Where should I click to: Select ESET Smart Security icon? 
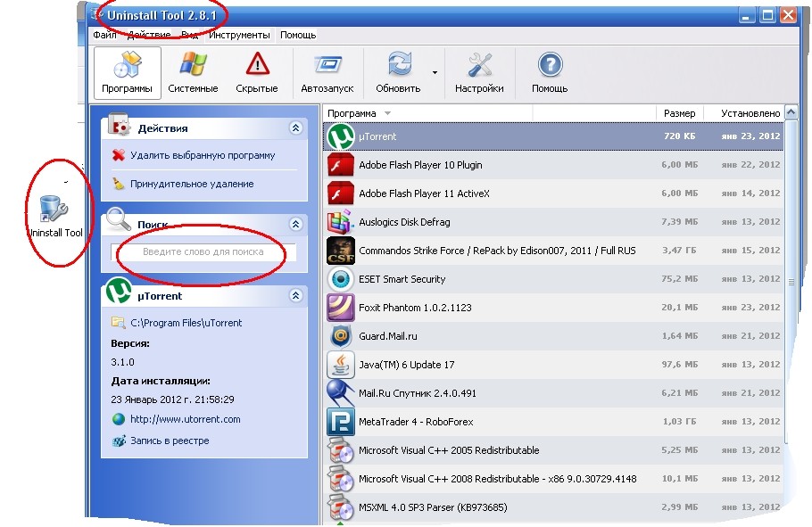[x=341, y=279]
